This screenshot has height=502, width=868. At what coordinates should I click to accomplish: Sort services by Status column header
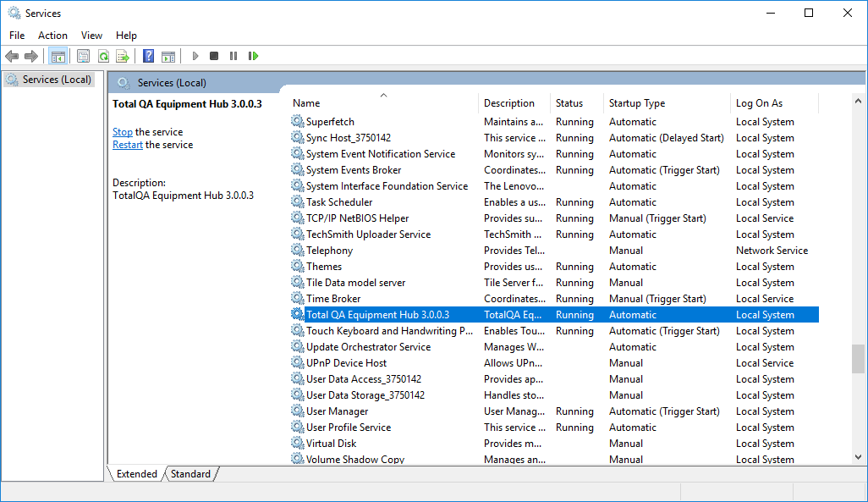click(x=569, y=103)
